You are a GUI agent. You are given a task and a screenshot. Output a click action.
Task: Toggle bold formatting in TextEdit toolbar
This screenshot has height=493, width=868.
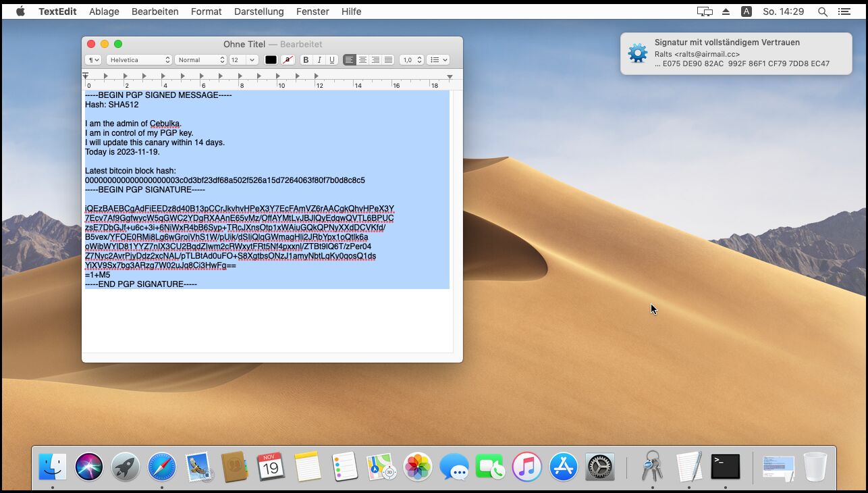[306, 60]
